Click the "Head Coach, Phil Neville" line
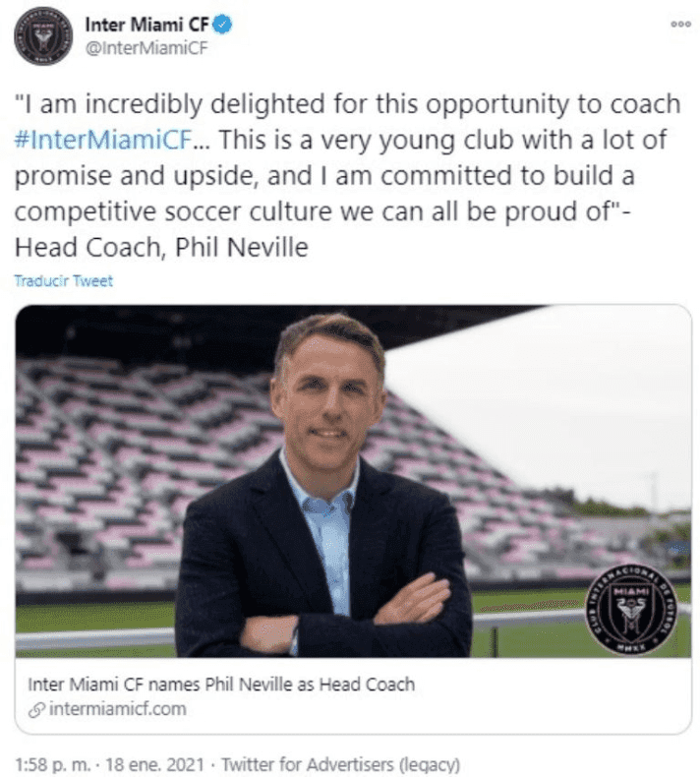The image size is (700, 777). (162, 248)
